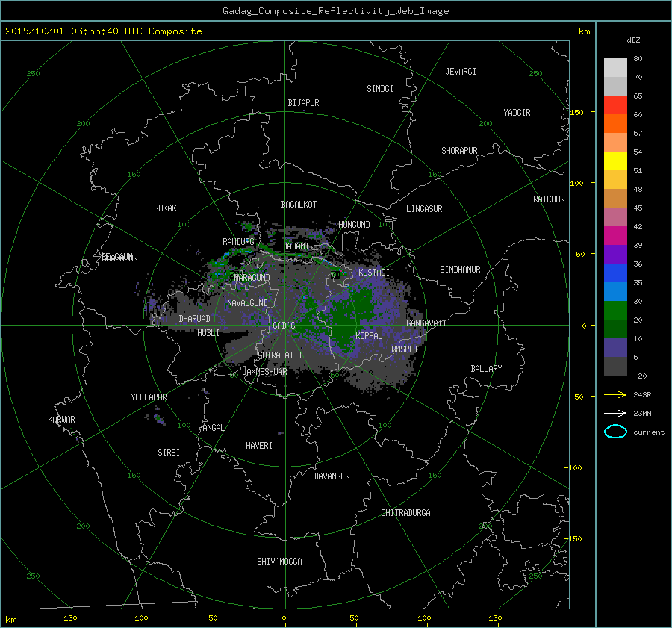The image size is (672, 628).
Task: Click the HUNGUND city label
Action: 354,224
